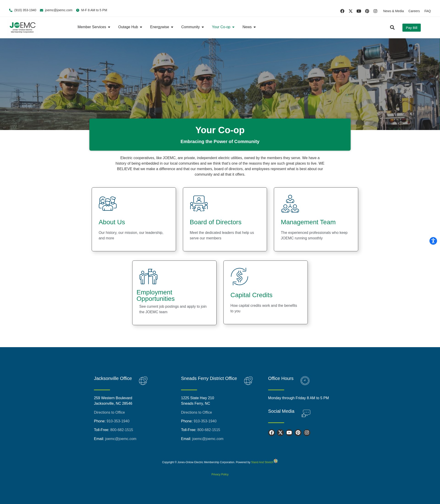Click the Capital Credits dollar icon
The height and width of the screenshot is (504, 440).
pos(239,277)
